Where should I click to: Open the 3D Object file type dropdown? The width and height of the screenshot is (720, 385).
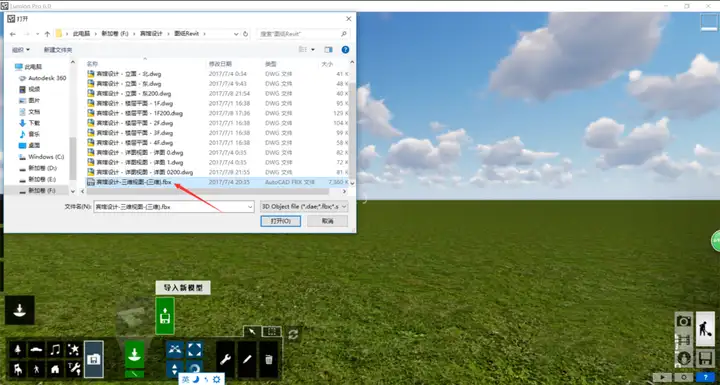(x=304, y=207)
